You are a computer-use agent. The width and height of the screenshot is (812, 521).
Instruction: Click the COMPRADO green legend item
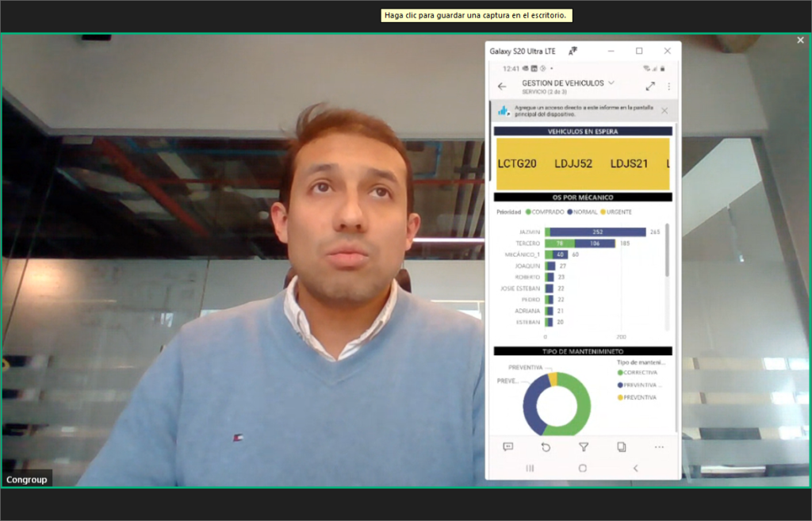click(x=545, y=212)
